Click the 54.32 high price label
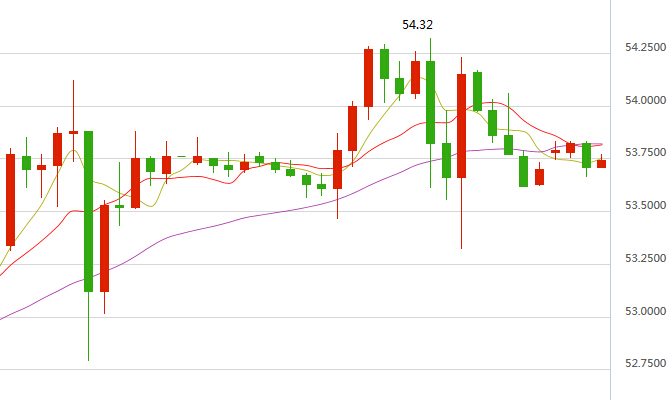This screenshot has width=670, height=400. (417, 24)
